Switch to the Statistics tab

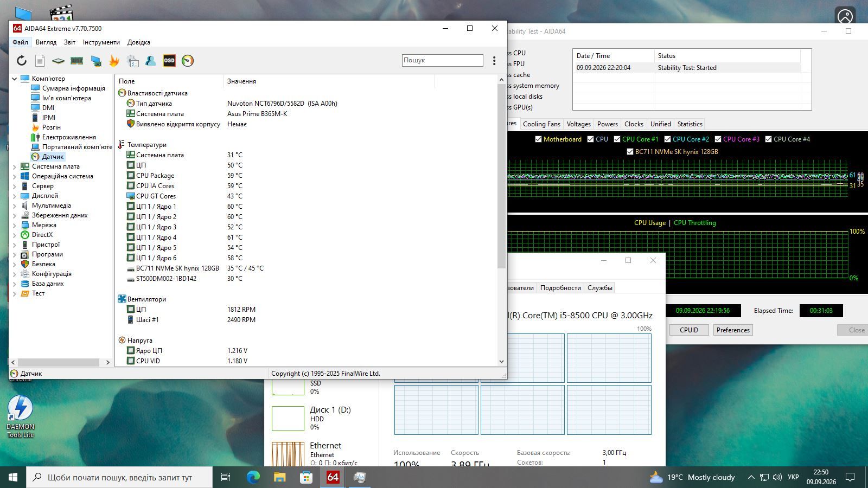(690, 124)
